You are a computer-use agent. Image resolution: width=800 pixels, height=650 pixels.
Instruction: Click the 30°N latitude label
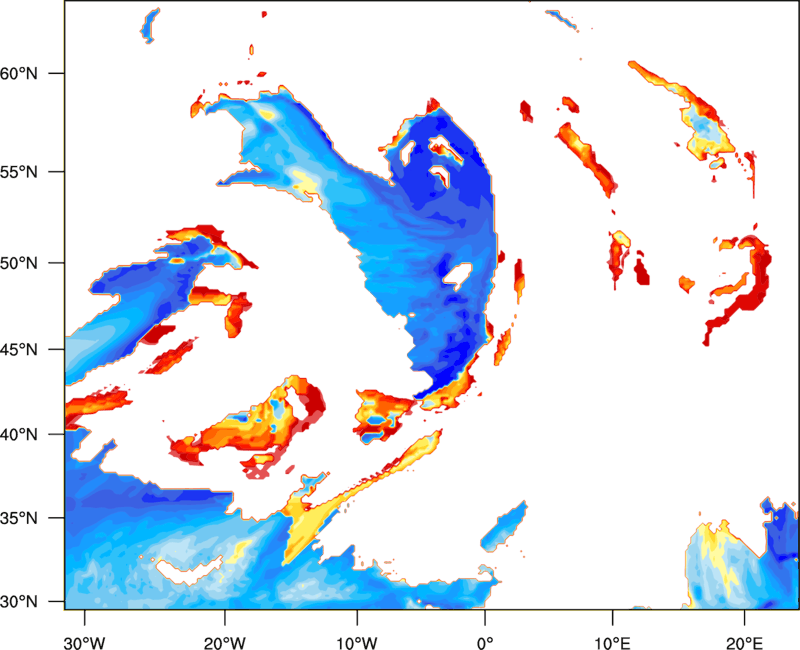click(19, 602)
